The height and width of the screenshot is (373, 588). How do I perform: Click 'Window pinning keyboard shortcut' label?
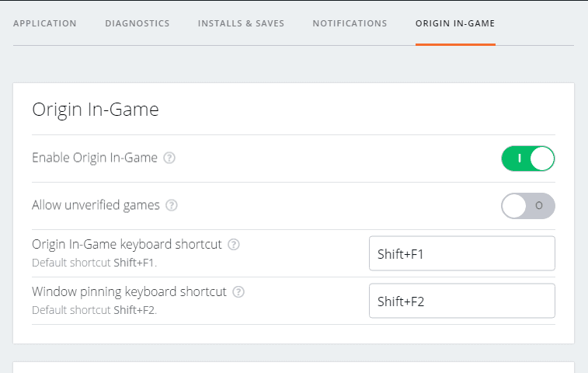[x=130, y=291]
